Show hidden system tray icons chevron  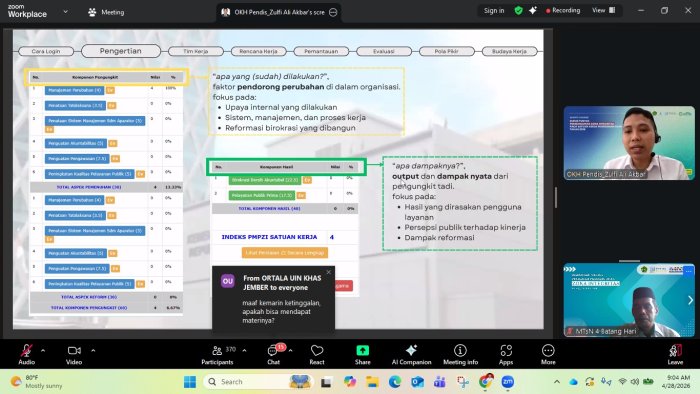point(557,382)
